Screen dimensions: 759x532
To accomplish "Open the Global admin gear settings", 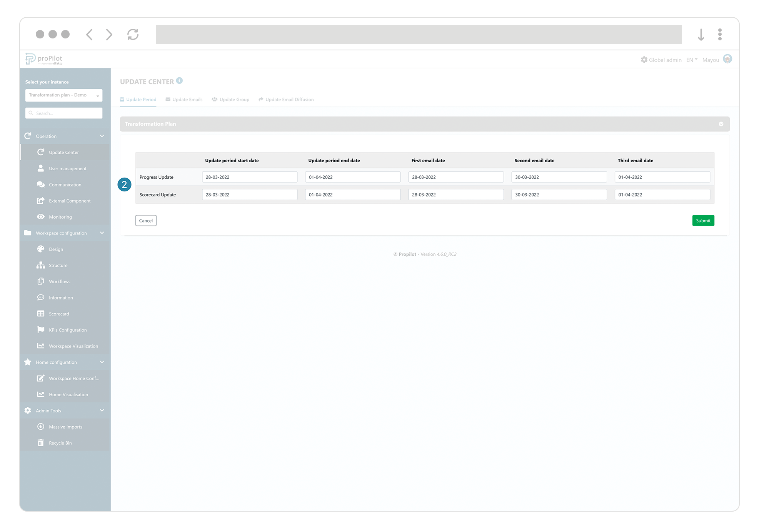I will 644,60.
